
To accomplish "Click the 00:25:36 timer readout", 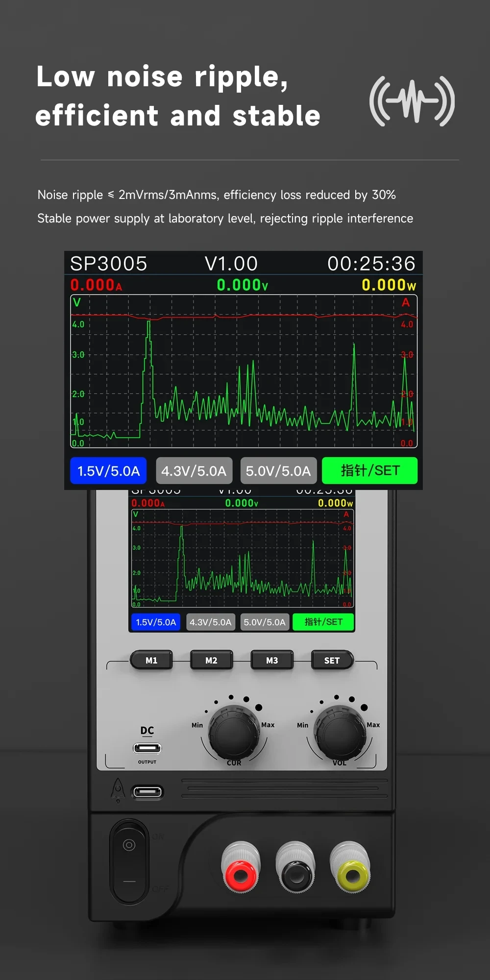I will (371, 264).
